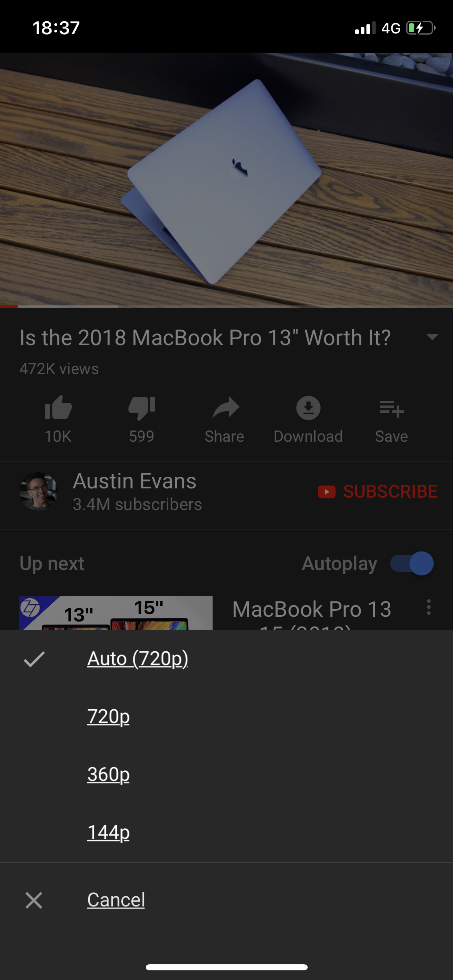453x980 pixels.
Task: Tap the X icon beside Cancel
Action: [x=34, y=900]
